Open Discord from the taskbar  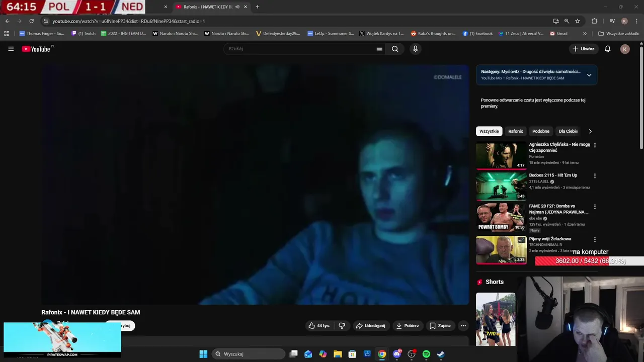point(397,354)
